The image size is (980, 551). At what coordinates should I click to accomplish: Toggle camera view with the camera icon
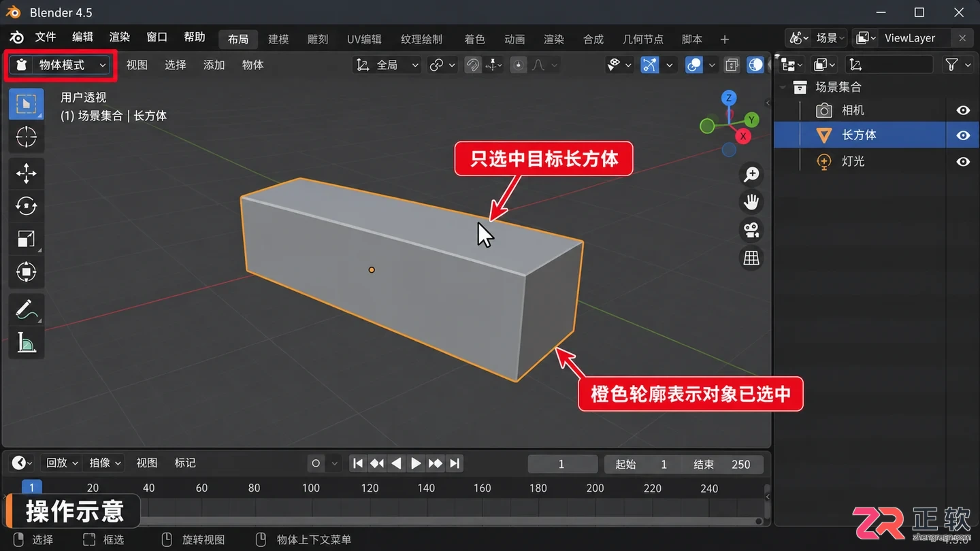point(751,230)
